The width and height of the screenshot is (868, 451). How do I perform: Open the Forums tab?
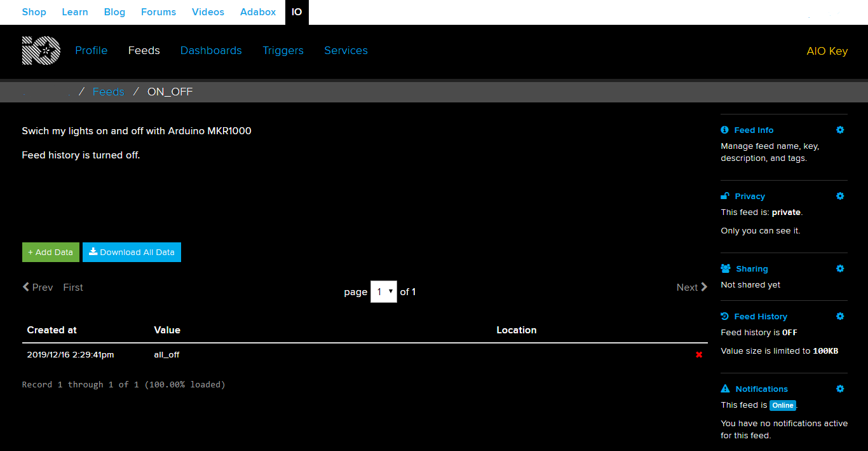click(x=158, y=12)
